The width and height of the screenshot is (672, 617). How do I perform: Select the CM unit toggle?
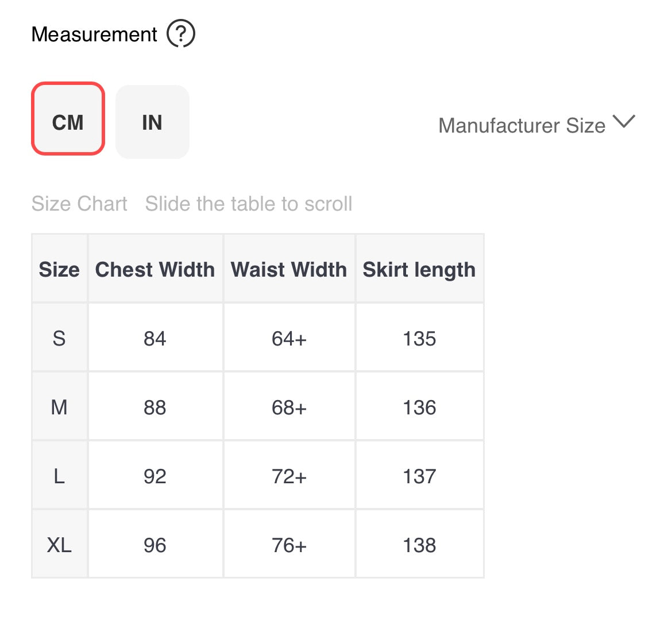(68, 119)
